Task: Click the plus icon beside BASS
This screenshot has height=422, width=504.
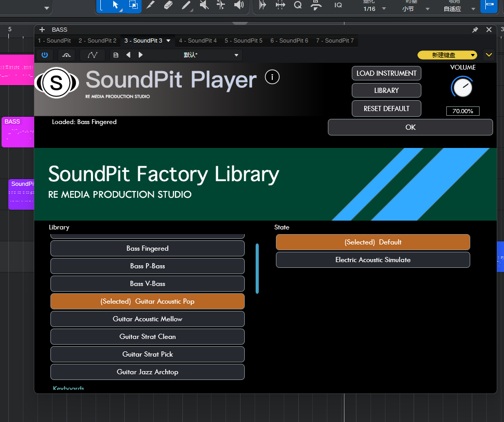Action: [x=42, y=30]
